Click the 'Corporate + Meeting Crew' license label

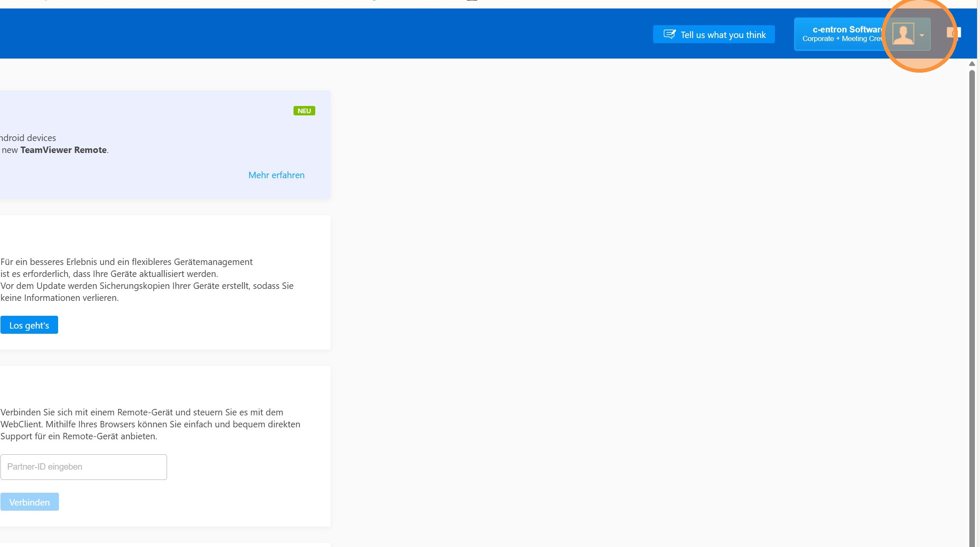841,39
